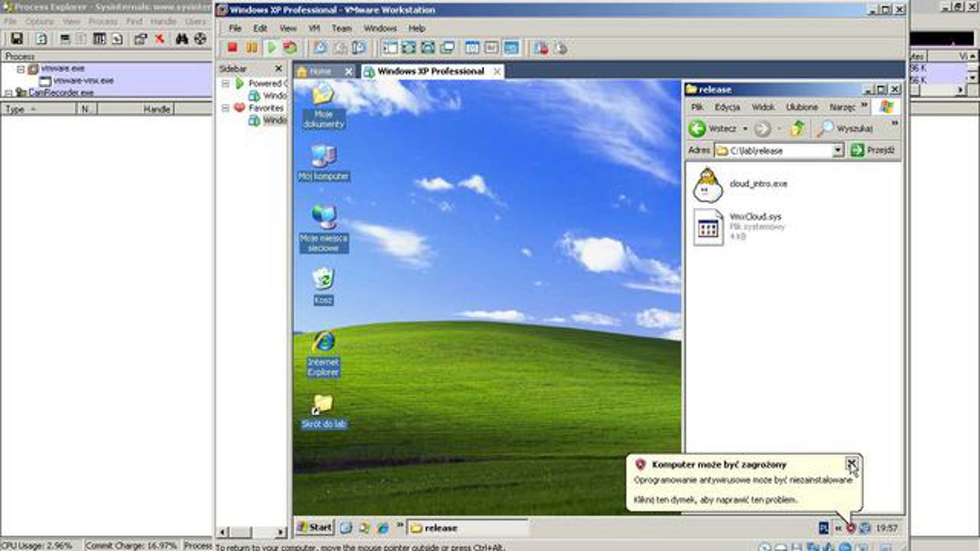Close the VMware Sidebar panel

point(278,69)
